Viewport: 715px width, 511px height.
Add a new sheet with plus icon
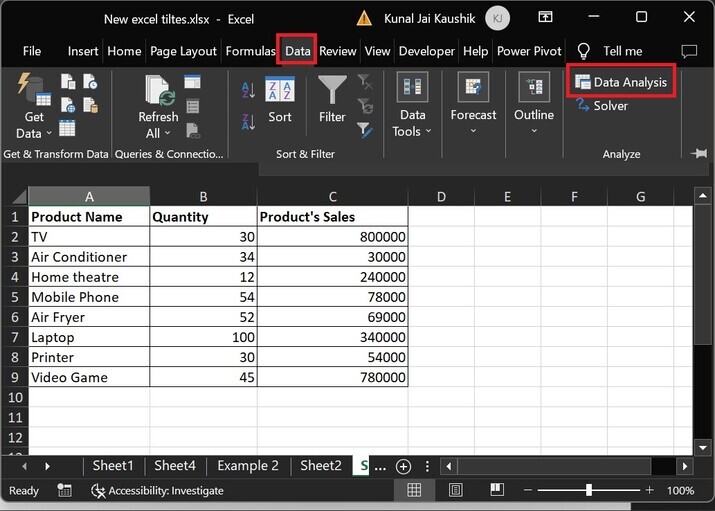403,466
